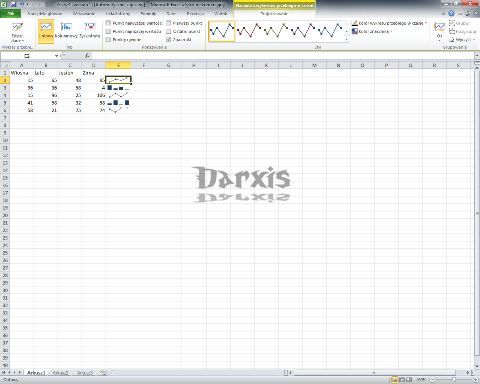480x384 pixels.
Task: Switch to Układ strony ribbon tab
Action: (118, 14)
